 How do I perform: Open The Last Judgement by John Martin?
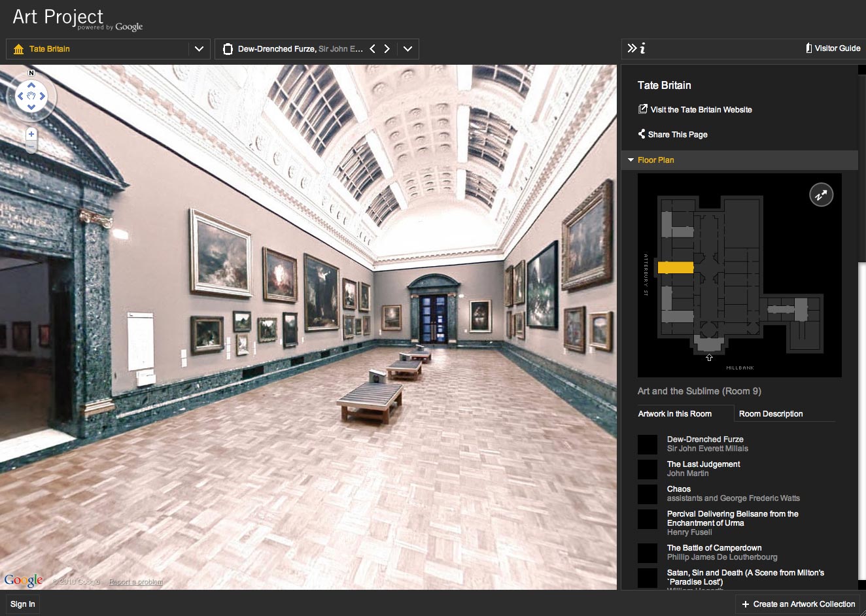[703, 464]
